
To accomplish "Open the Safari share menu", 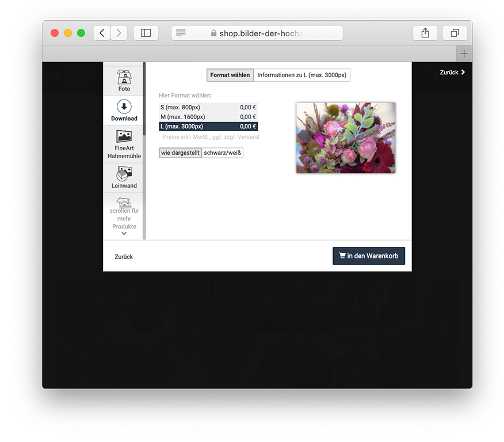I will (x=425, y=33).
